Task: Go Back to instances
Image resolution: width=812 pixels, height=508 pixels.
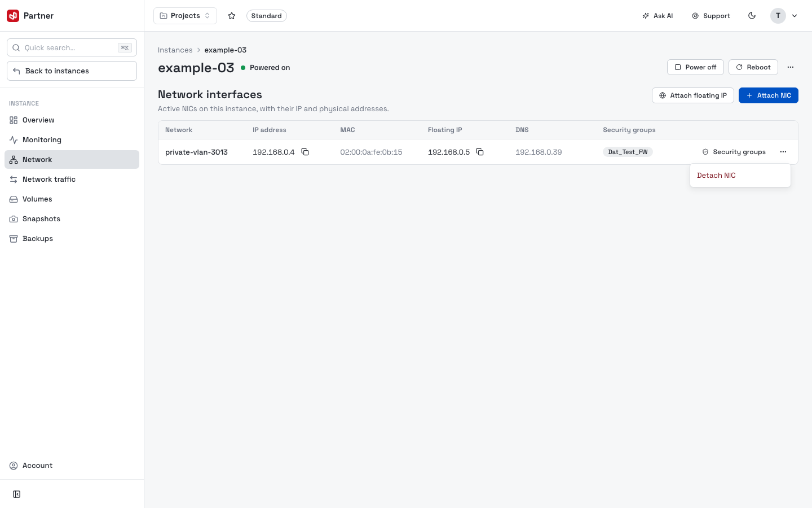Action: (72, 71)
